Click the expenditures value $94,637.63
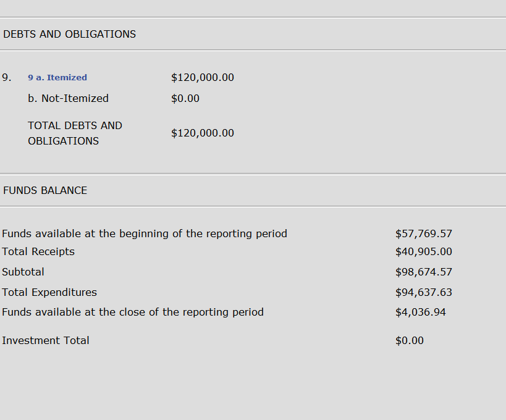506x420 pixels. [x=424, y=292]
